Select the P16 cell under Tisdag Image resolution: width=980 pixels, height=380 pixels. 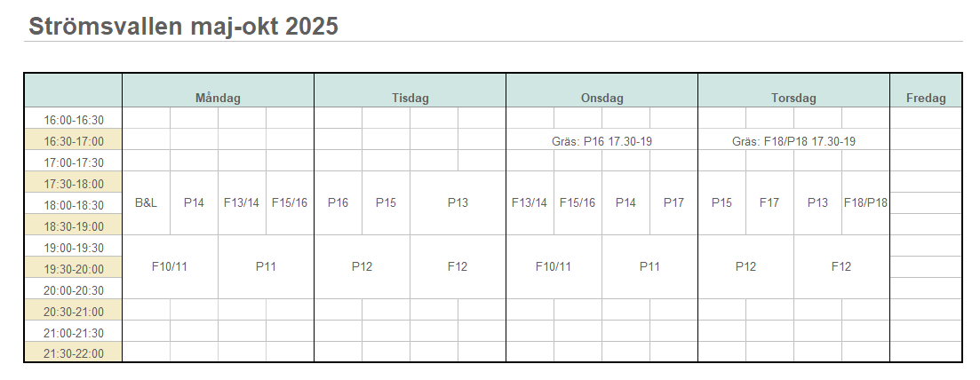point(338,202)
